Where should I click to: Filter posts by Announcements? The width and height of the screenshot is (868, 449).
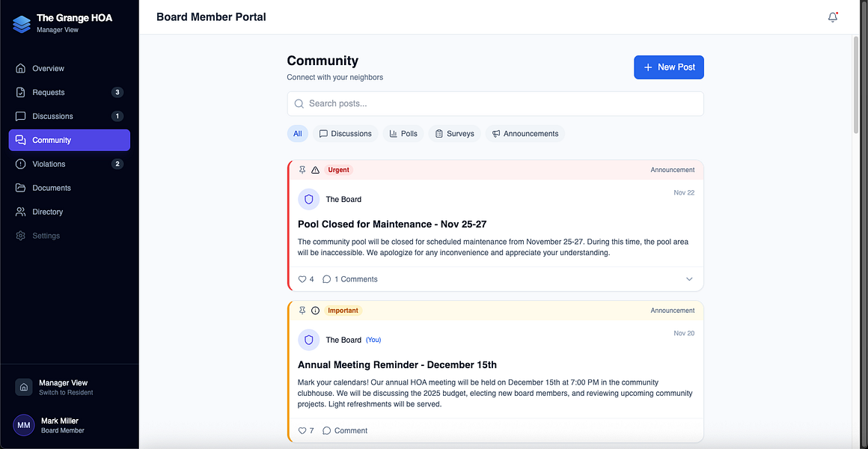coord(525,133)
